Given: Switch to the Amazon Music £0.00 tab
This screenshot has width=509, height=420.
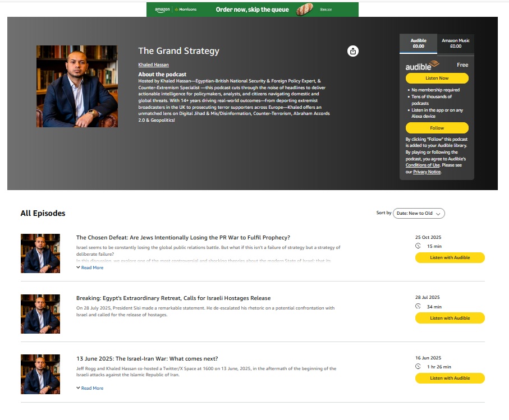Looking at the screenshot, I should (x=456, y=44).
